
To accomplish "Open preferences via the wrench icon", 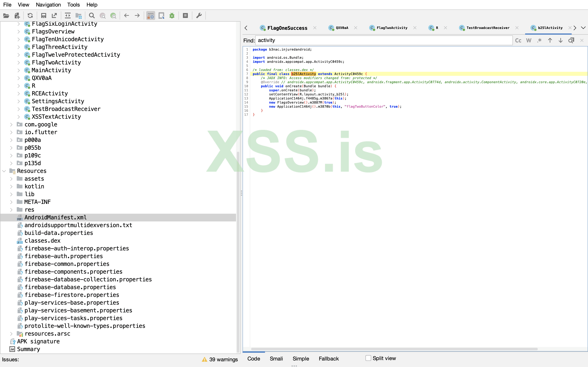I will point(199,16).
